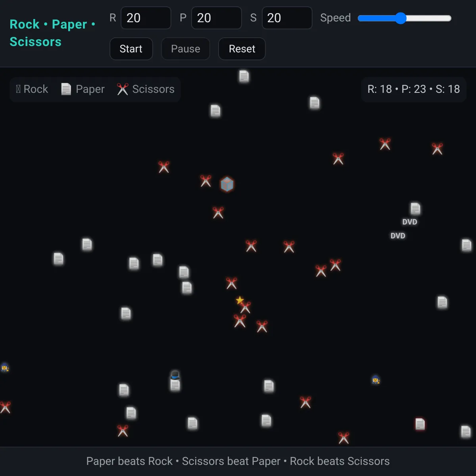
Task: Click the paper icon above DVD labels
Action: click(415, 208)
